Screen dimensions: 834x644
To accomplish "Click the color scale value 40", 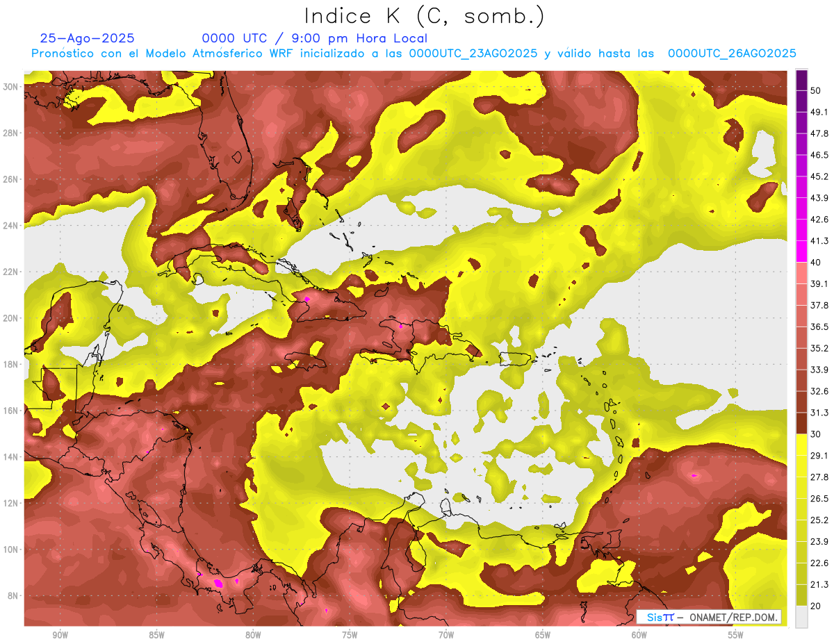I will [x=816, y=263].
